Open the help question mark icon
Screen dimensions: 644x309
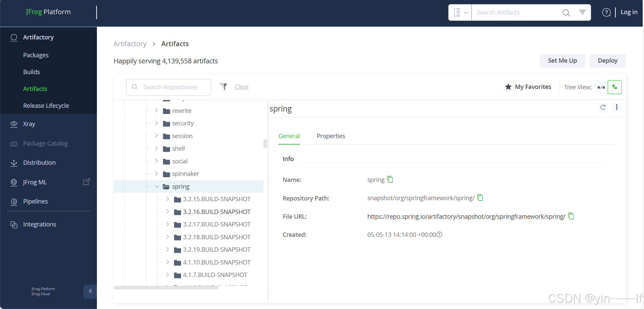click(x=606, y=12)
